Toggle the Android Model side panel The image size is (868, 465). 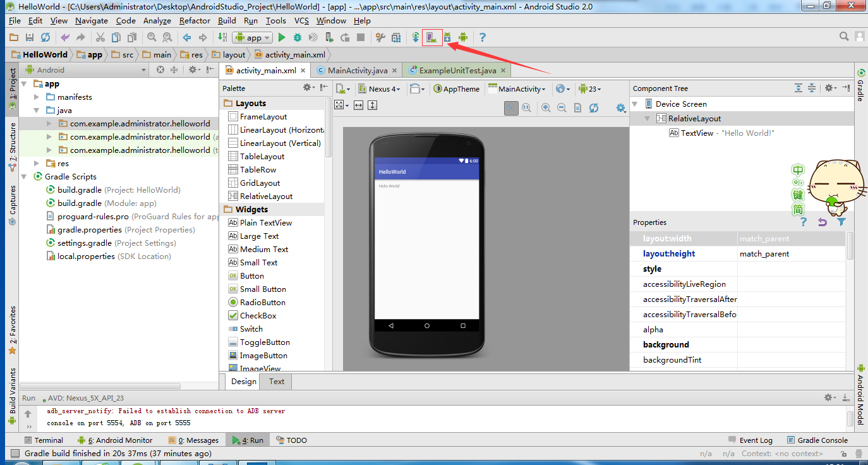click(860, 393)
